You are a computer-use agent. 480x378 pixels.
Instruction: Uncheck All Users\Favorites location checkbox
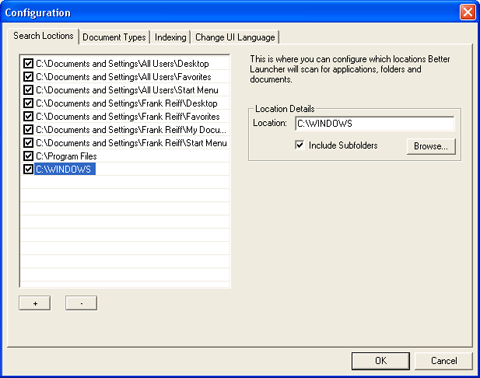28,77
